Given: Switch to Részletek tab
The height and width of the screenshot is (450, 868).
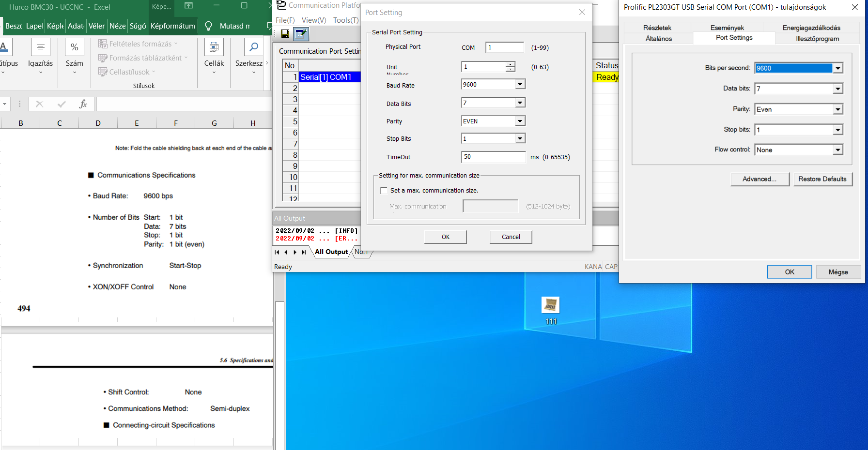Looking at the screenshot, I should pos(657,28).
